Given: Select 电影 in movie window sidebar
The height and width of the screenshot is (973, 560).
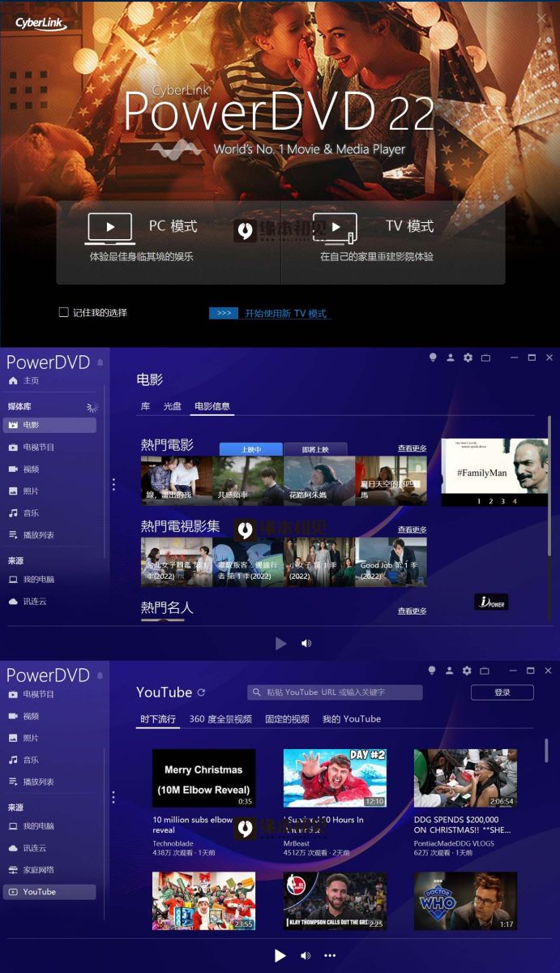Looking at the screenshot, I should (x=49, y=425).
